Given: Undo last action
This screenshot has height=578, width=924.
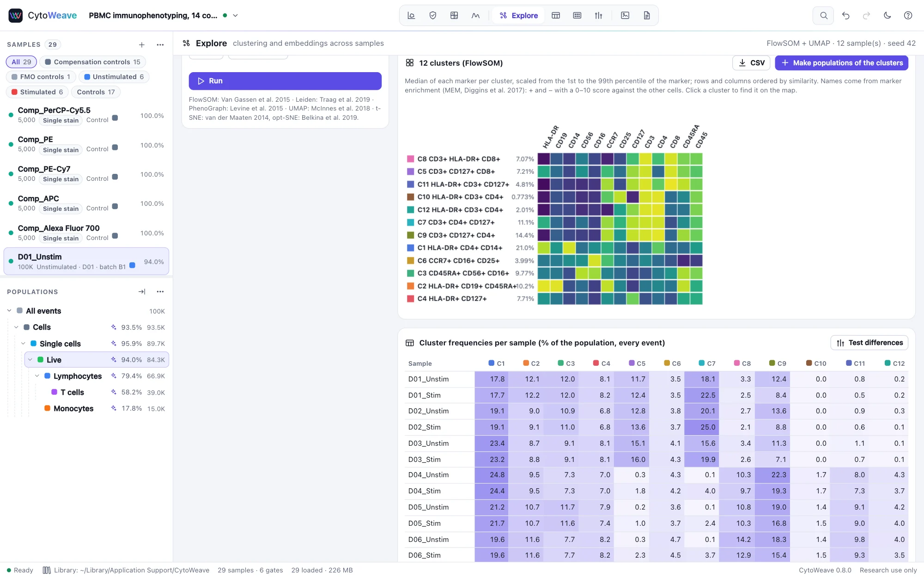Looking at the screenshot, I should click(x=846, y=15).
